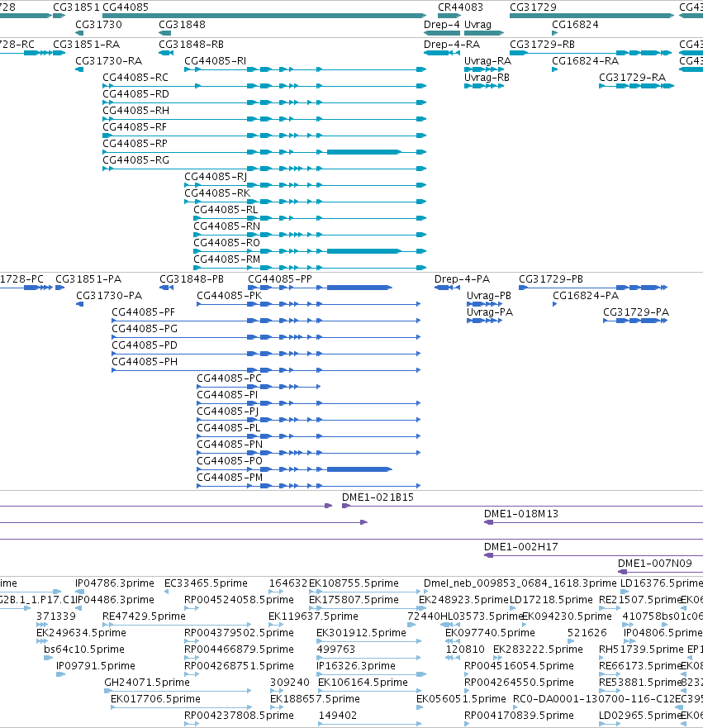This screenshot has height=728, width=703.
Task: Click the Drep-4-RA transcript label
Action: (x=452, y=45)
